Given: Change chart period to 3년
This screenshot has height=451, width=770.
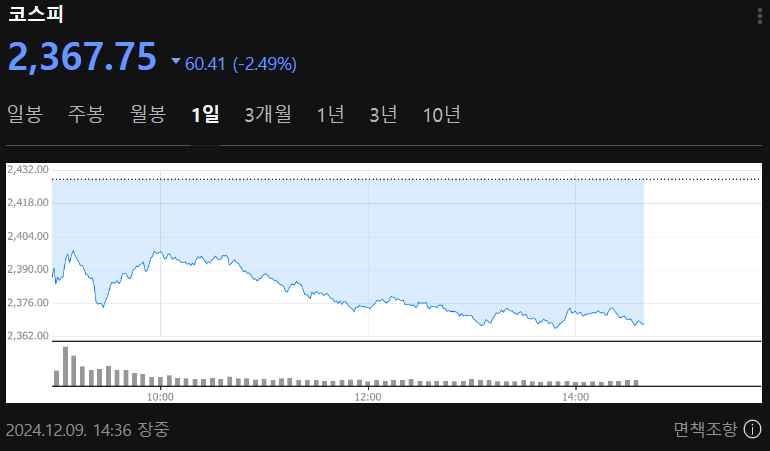Looking at the screenshot, I should pos(383,115).
